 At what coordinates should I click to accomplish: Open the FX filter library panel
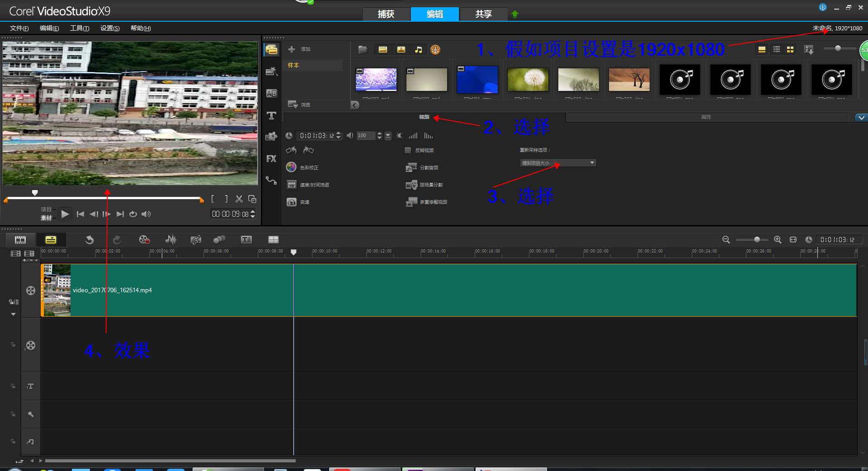click(x=271, y=159)
